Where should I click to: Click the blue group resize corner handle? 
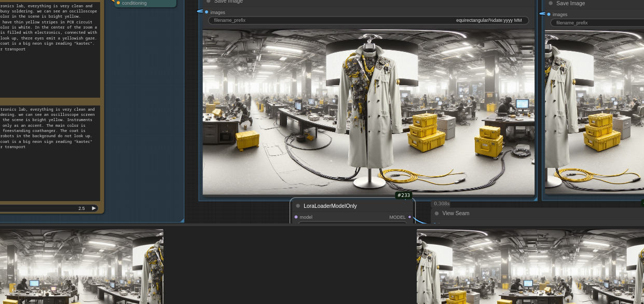[182, 220]
